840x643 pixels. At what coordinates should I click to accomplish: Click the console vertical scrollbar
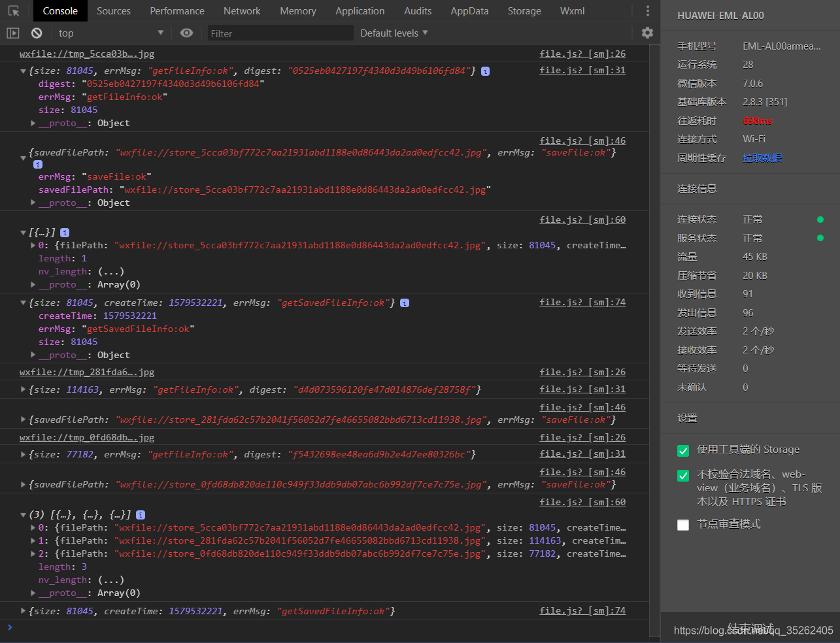(x=655, y=340)
